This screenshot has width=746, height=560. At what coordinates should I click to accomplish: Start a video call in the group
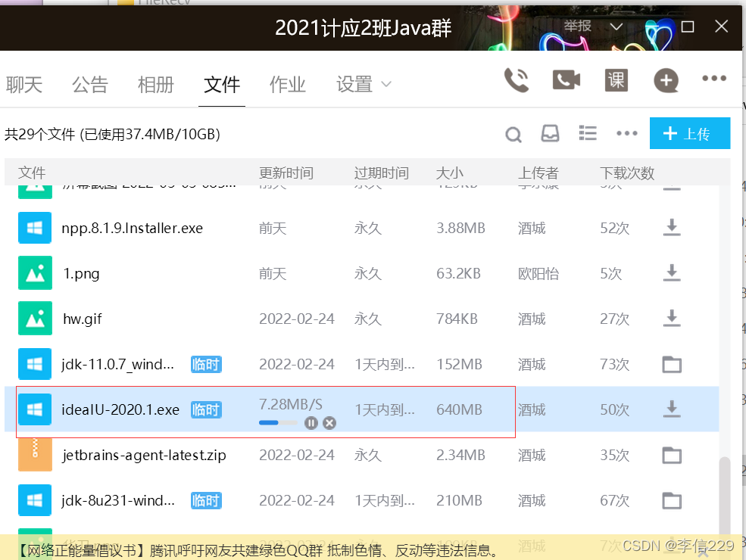point(567,80)
